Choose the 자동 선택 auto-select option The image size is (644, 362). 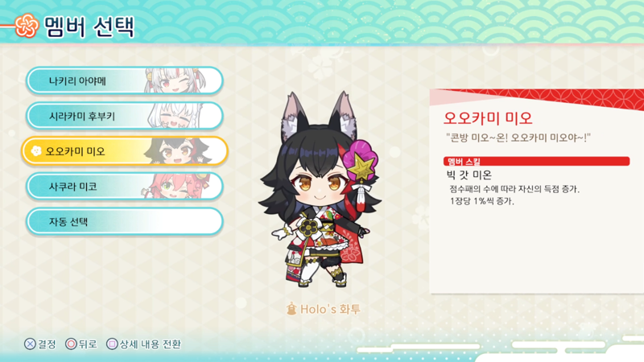(125, 222)
